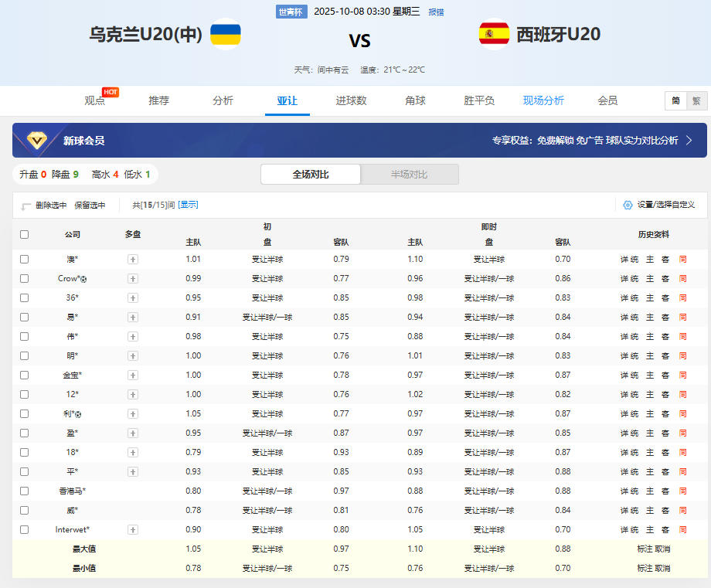Click the Spain U20 flag icon
The width and height of the screenshot is (711, 588).
tap(494, 34)
